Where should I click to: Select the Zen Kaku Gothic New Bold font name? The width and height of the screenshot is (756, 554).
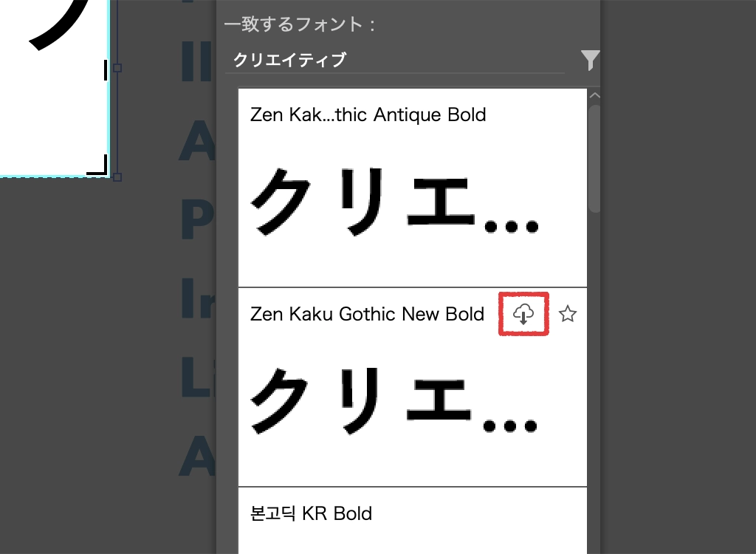click(x=367, y=315)
